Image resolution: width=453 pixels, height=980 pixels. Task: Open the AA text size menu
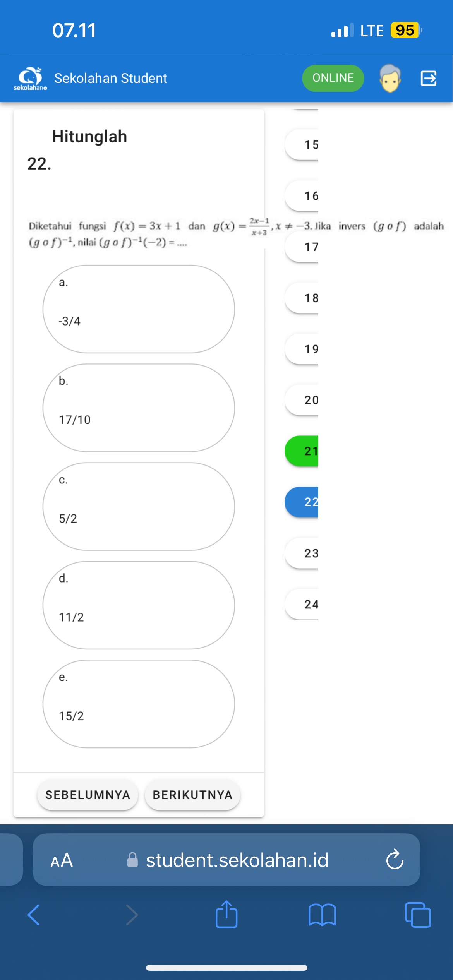click(x=62, y=860)
